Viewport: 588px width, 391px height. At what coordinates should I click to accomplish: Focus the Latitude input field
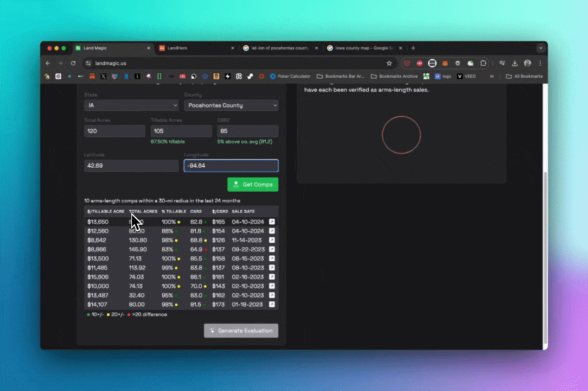(x=131, y=166)
